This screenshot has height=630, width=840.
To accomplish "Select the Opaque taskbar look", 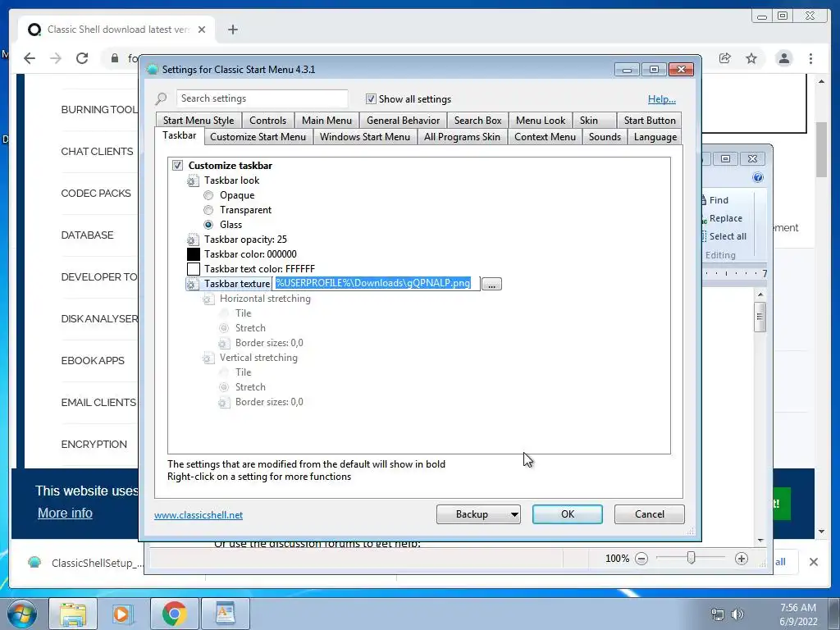I will coord(208,195).
